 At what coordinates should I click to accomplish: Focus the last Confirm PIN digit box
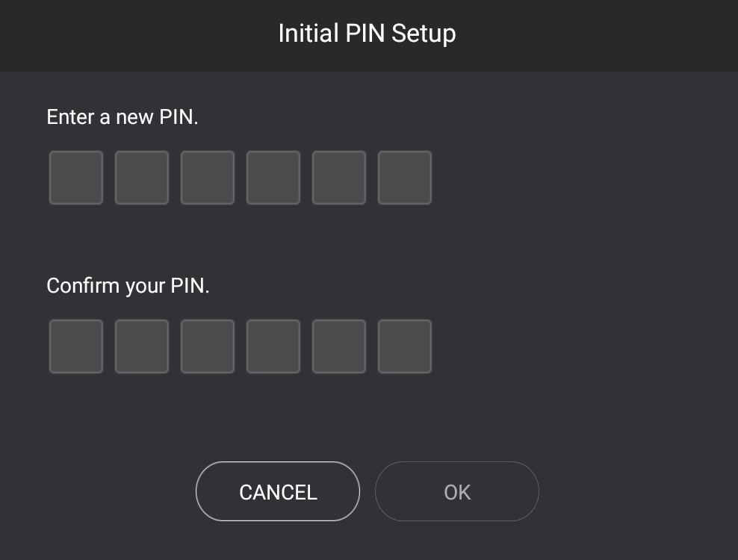(x=405, y=346)
